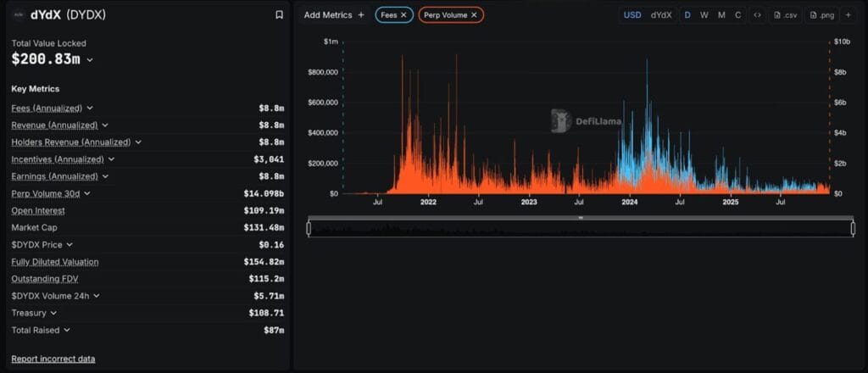Click Outstanding FDV label
868x373 pixels.
[x=44, y=279]
